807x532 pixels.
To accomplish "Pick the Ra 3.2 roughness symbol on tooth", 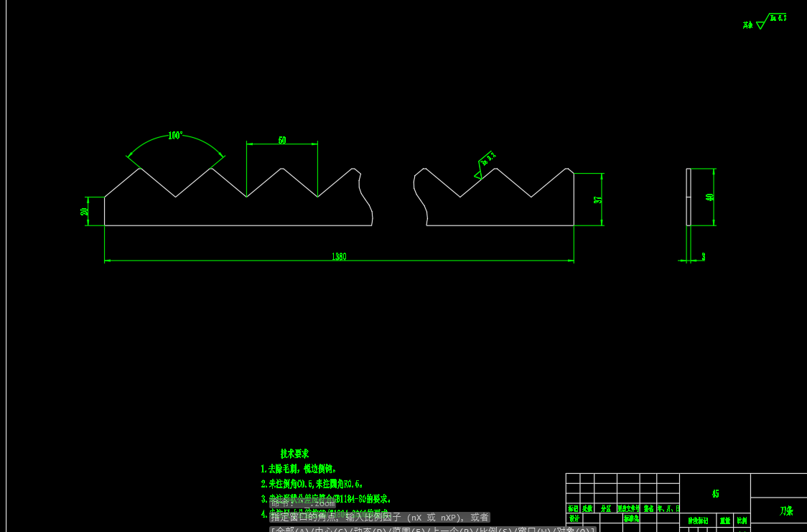I will pyautogui.click(x=485, y=166).
